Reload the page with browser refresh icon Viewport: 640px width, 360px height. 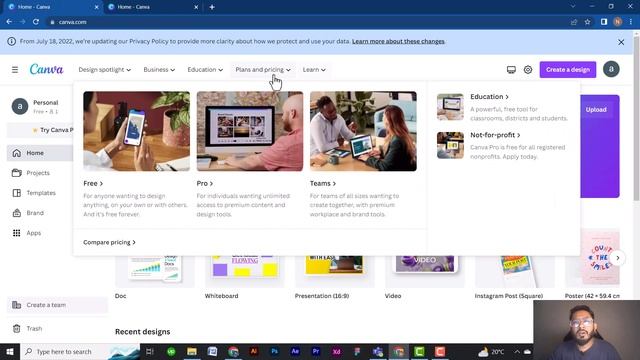tap(36, 22)
